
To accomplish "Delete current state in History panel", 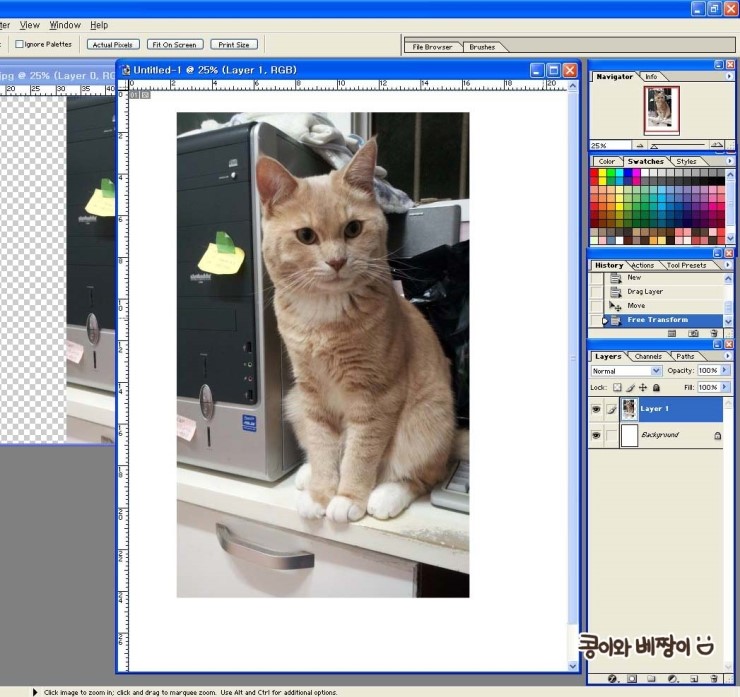I will tap(714, 333).
